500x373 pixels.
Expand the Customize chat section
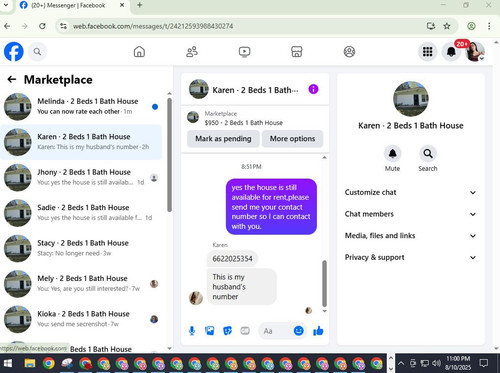pyautogui.click(x=411, y=192)
